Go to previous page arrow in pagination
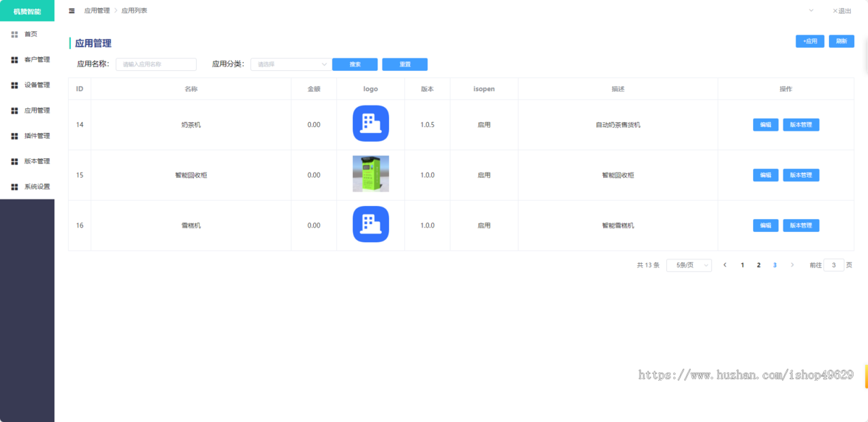868x422 pixels. click(x=725, y=265)
